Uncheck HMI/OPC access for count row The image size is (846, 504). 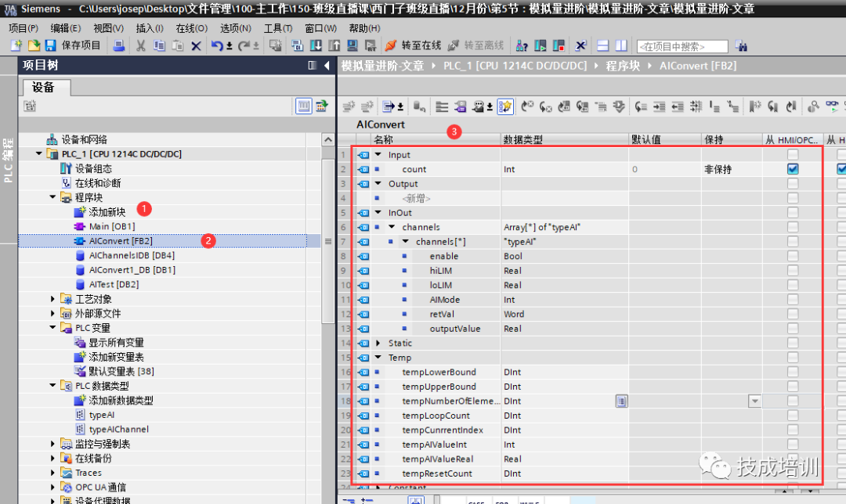point(793,169)
